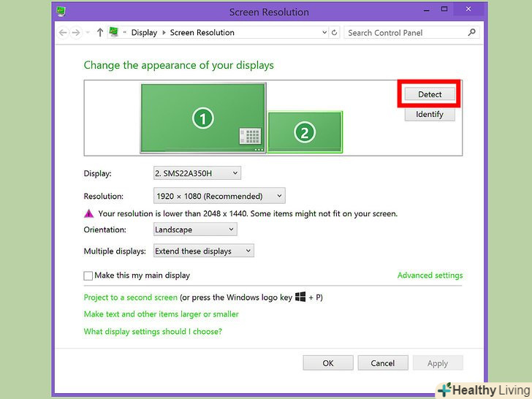Click the OK button
The height and width of the screenshot is (399, 532).
click(x=328, y=363)
